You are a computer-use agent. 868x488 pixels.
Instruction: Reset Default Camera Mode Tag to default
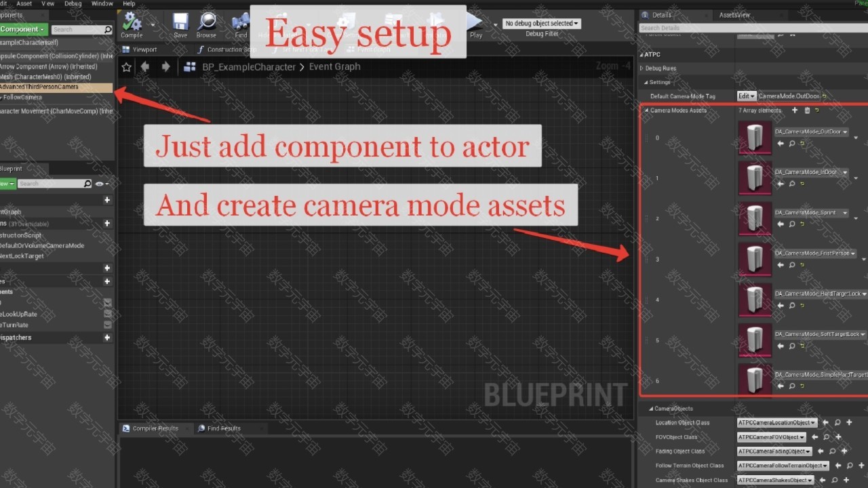[825, 96]
